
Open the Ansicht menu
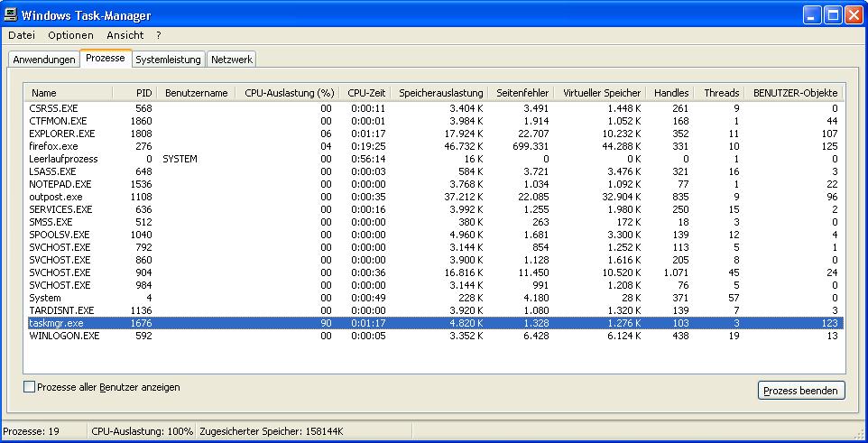coord(125,35)
